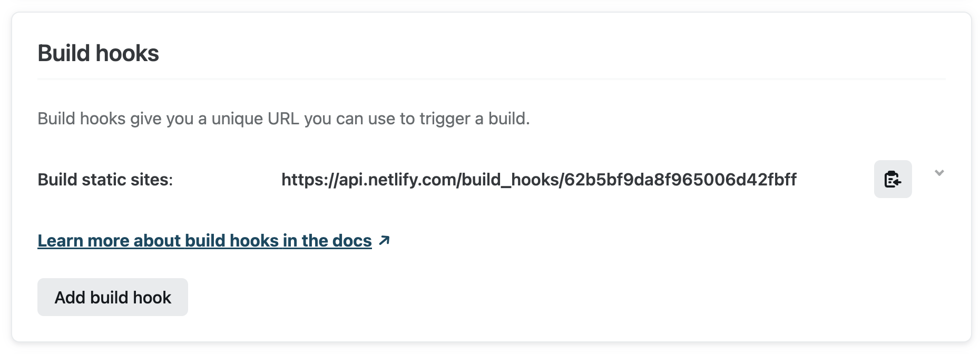Click the hook name "Build static sites:"
This screenshot has width=980, height=354.
[105, 180]
